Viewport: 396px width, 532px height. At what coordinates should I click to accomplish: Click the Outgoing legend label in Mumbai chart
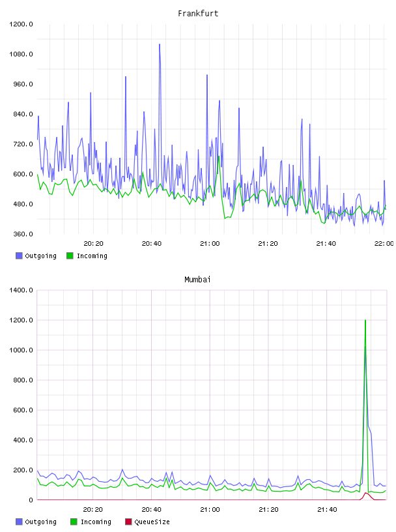click(x=40, y=522)
